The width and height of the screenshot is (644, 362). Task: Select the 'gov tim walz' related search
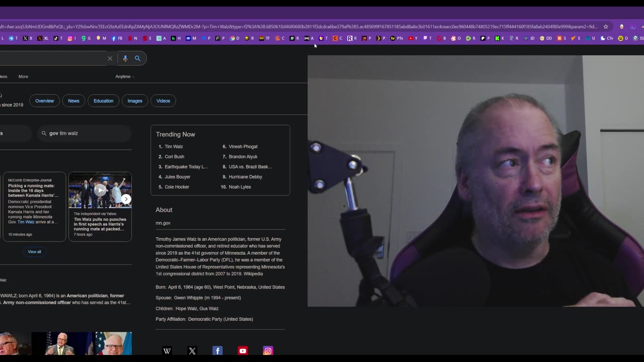tap(84, 133)
